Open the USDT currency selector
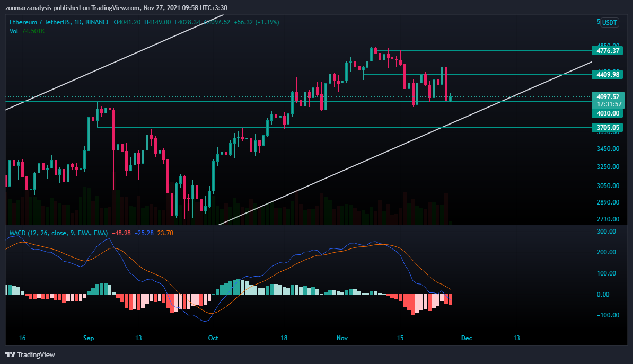The image size is (633, 364). tap(609, 23)
